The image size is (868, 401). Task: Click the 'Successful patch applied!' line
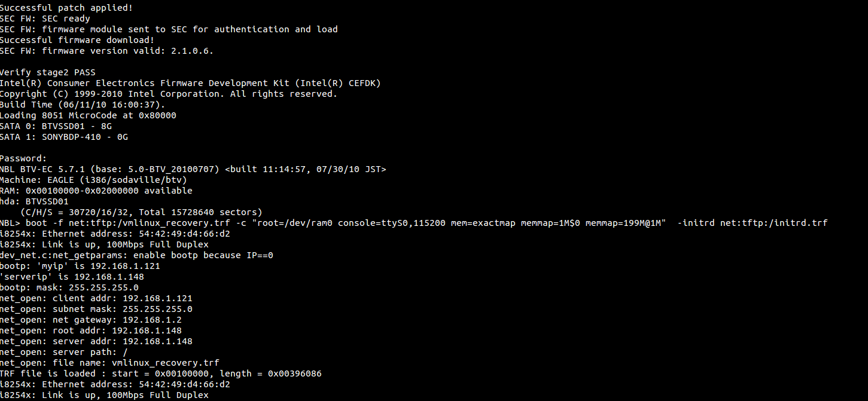tap(66, 8)
